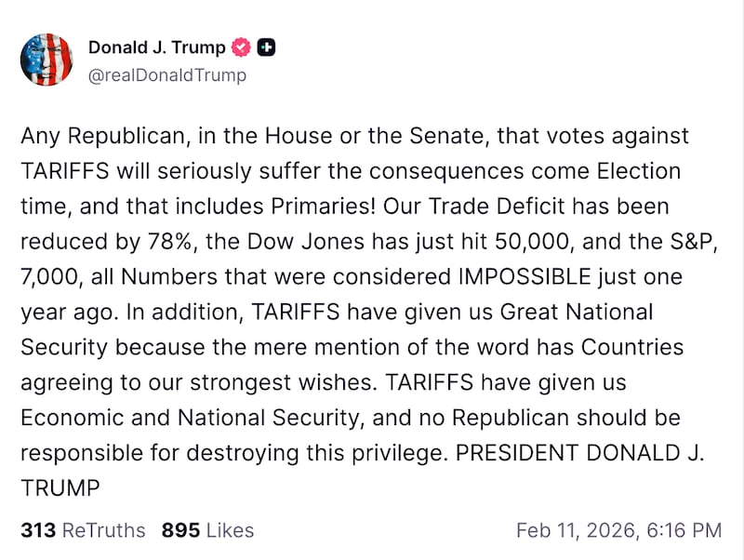This screenshot has width=744, height=560.
Task: Open the @realDonaldTrump profile handle
Action: coord(168,75)
